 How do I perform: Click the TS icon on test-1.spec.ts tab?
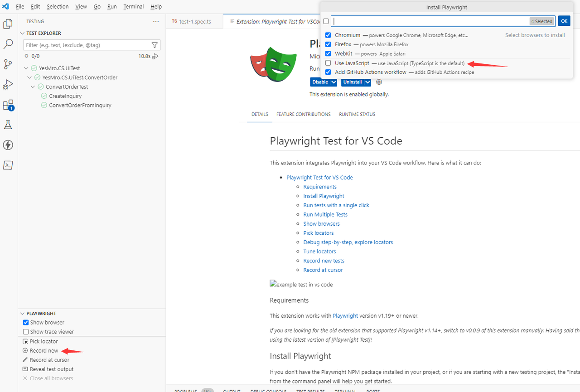174,21
